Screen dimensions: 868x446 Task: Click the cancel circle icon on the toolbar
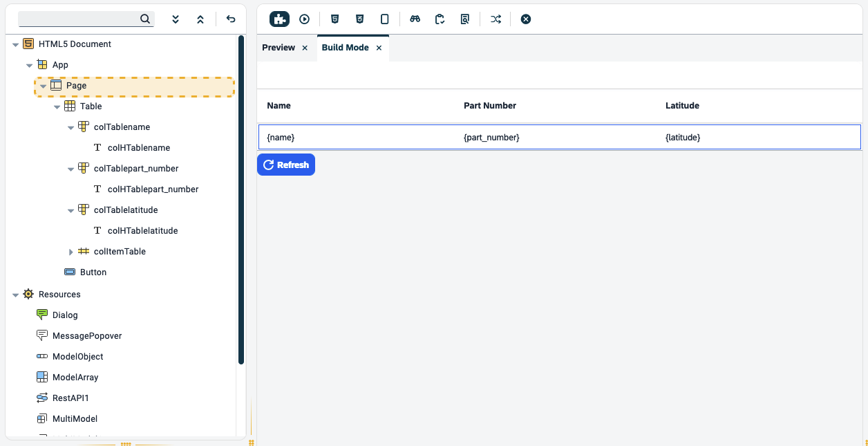click(x=526, y=19)
